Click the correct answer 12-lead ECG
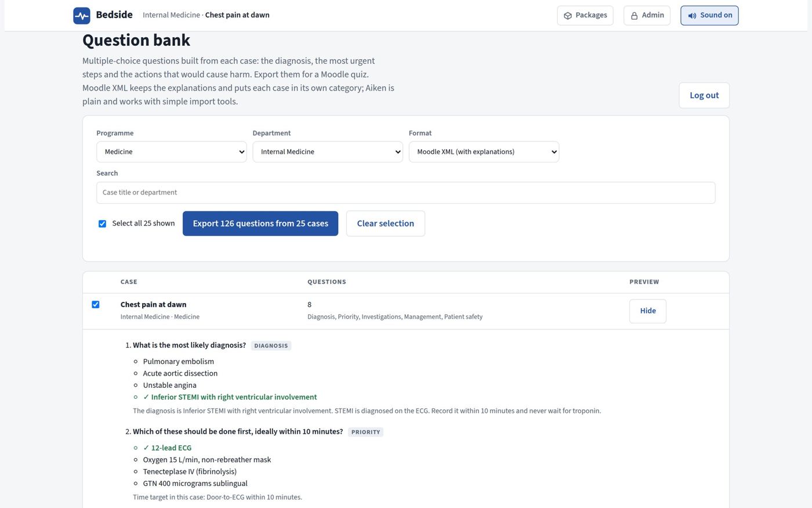Image resolution: width=812 pixels, height=508 pixels. (168, 448)
